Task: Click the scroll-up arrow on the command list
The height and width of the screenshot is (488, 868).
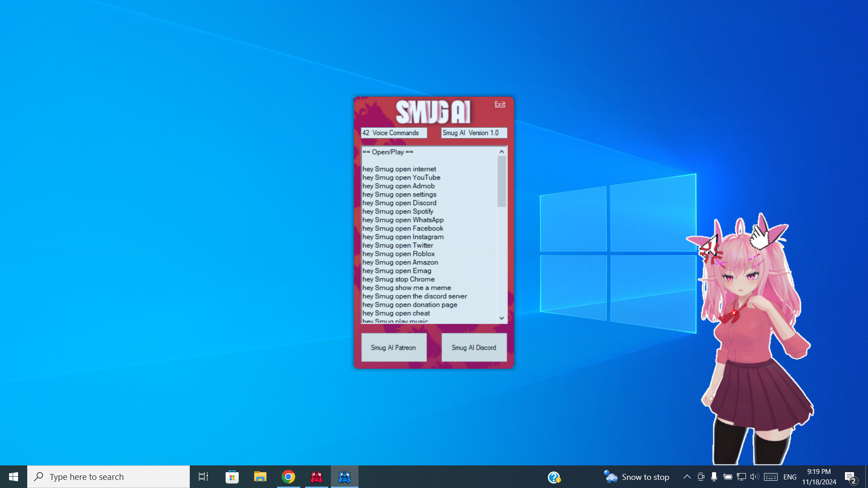Action: [x=501, y=152]
